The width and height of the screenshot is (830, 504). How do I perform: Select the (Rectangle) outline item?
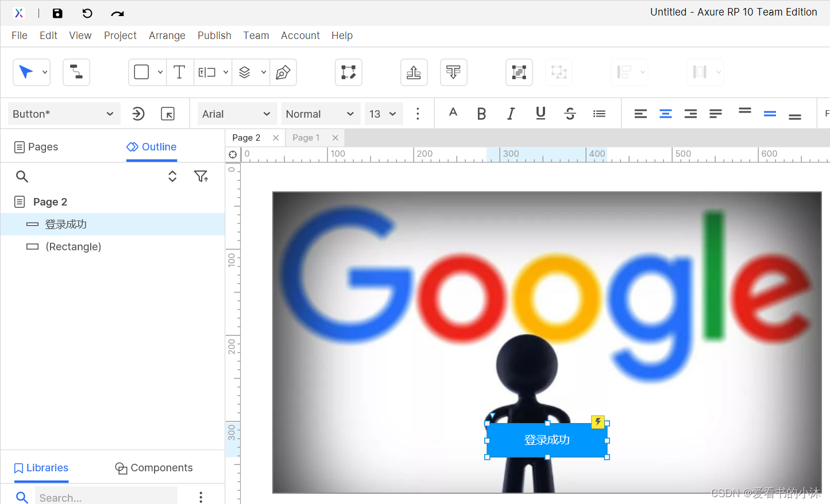tap(113, 246)
